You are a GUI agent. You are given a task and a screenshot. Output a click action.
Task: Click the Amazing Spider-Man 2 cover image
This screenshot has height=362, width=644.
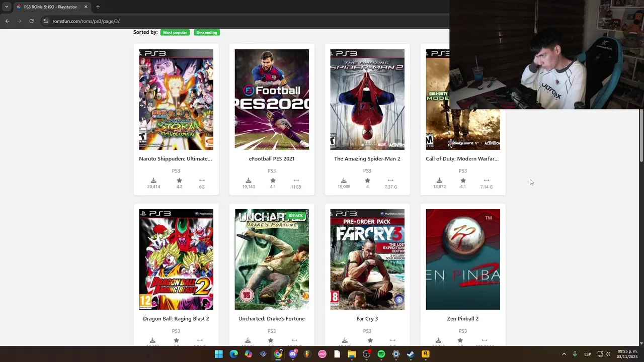(367, 100)
